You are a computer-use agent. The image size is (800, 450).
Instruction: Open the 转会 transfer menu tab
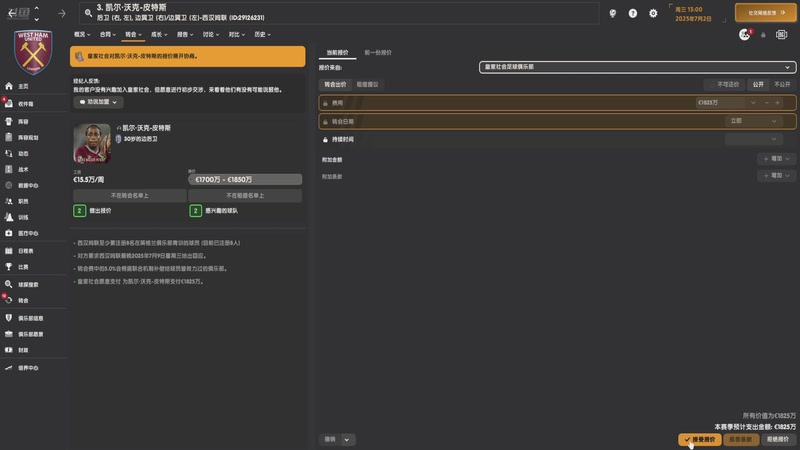pyautogui.click(x=133, y=35)
